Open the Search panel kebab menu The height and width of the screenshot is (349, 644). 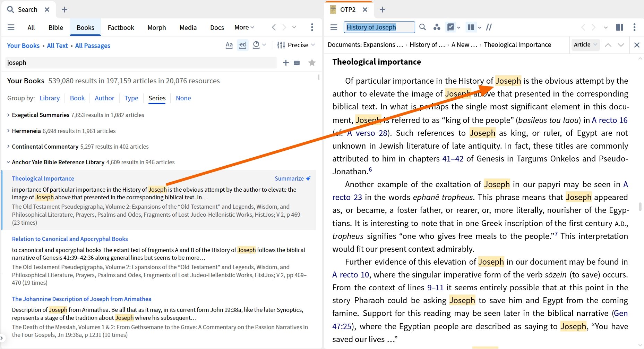pyautogui.click(x=312, y=27)
